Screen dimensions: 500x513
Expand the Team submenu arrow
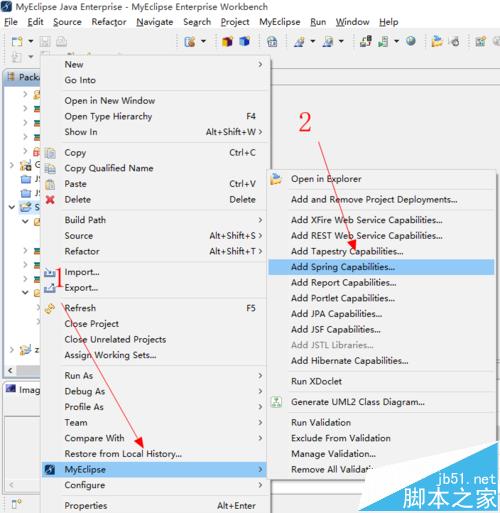260,422
